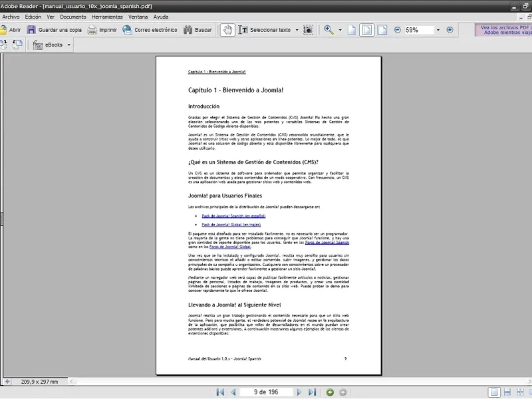Screen dimensions: 532x399
Task: Toggle Fit Width view button
Action: [382, 30]
